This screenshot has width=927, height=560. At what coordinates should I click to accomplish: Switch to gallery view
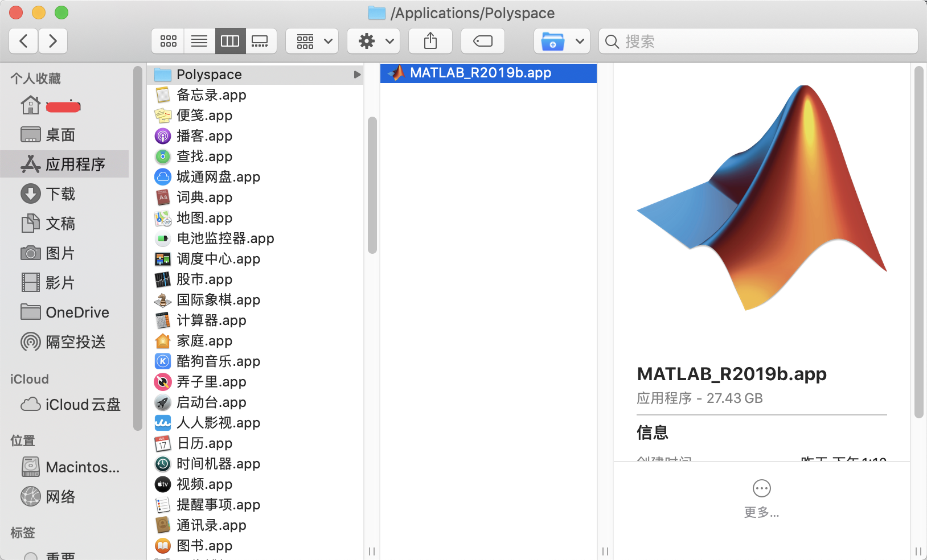pos(261,41)
